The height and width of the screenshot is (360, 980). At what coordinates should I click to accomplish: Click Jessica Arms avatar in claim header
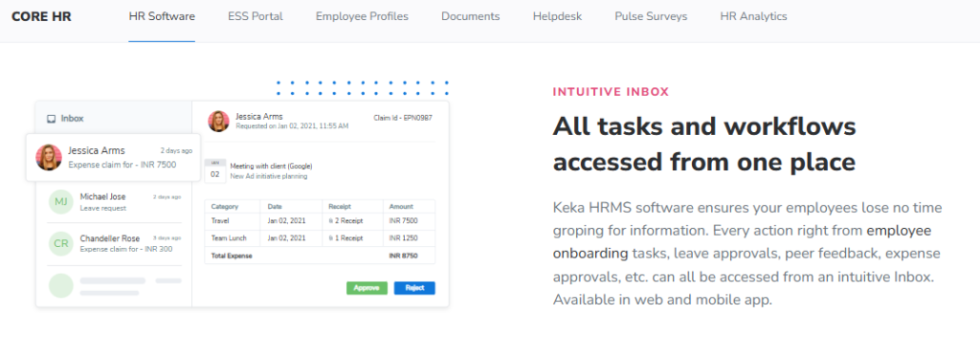219,122
